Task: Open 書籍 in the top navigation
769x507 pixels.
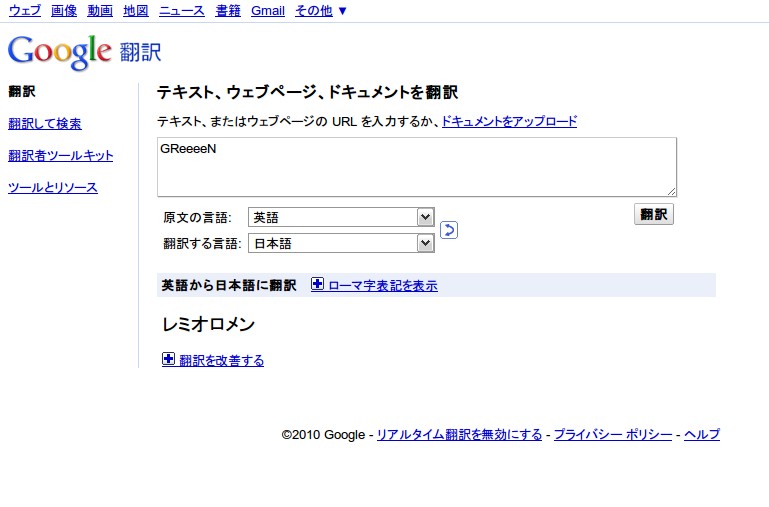Action: 228,10
